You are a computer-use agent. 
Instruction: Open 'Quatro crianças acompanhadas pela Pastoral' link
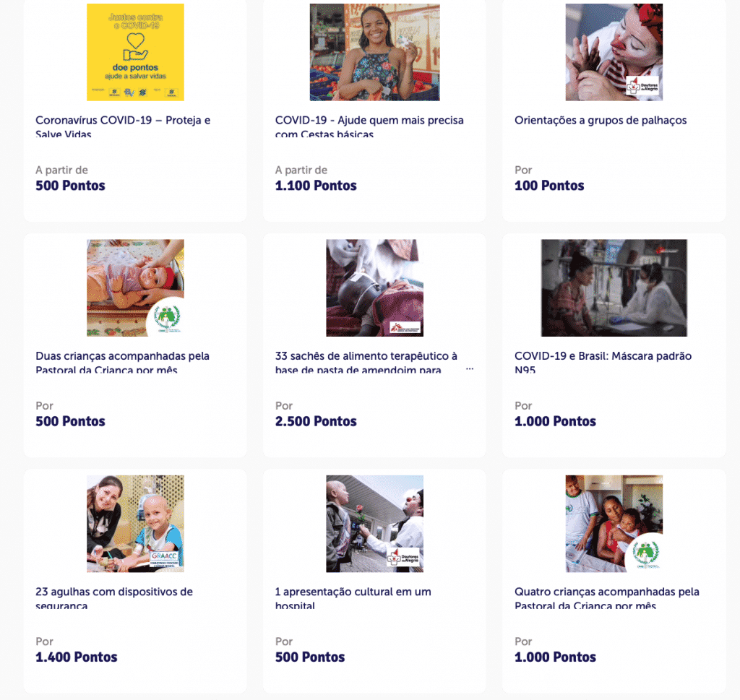[x=607, y=592]
